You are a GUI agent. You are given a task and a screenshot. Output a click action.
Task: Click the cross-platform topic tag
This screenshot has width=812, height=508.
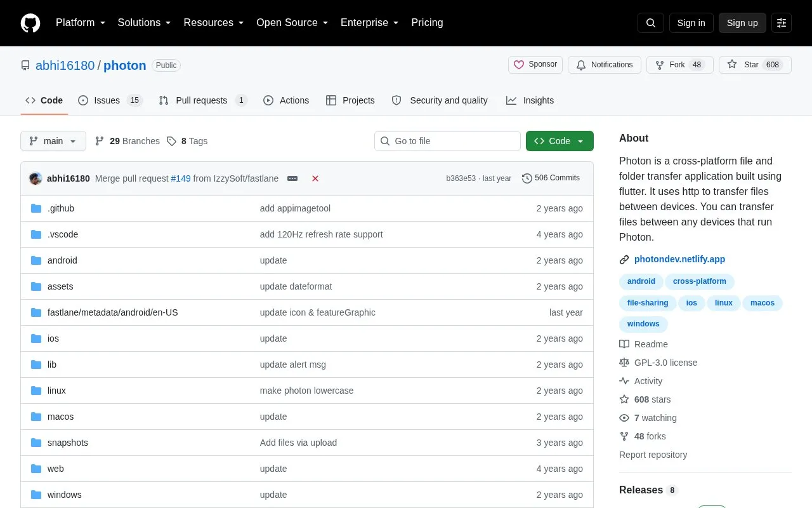tap(700, 281)
